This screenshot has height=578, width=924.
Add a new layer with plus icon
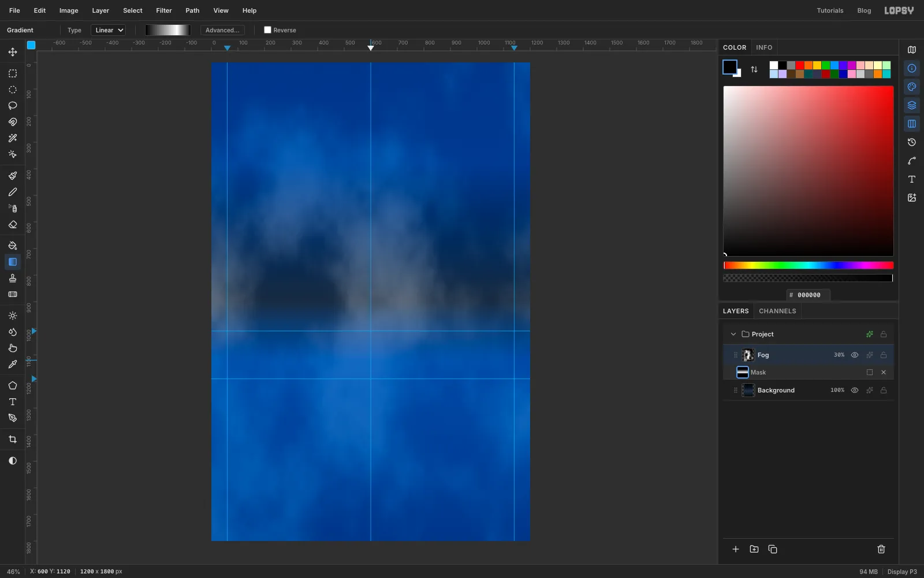point(736,549)
